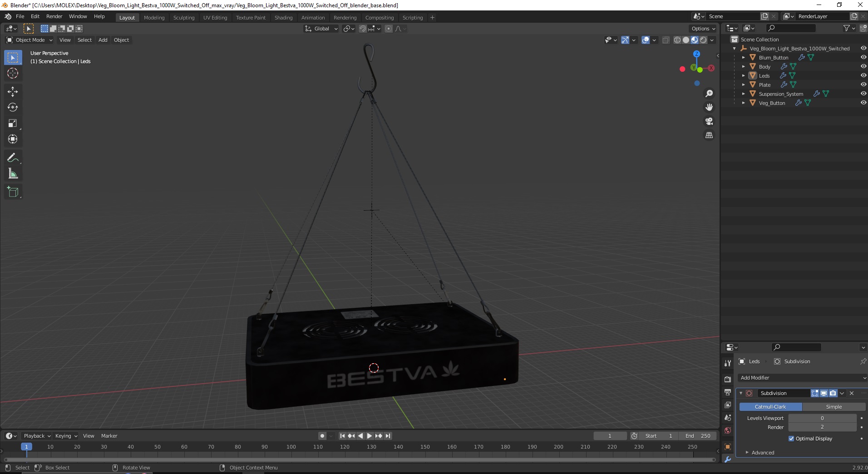Screen dimensions: 868x474
Task: Expand the Body object tree
Action: [744, 67]
